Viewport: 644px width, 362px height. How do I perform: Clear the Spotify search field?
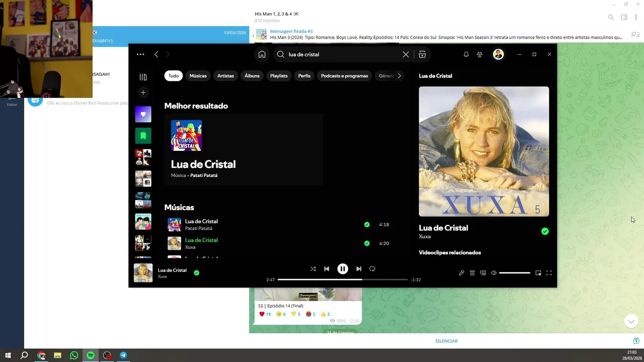[406, 54]
